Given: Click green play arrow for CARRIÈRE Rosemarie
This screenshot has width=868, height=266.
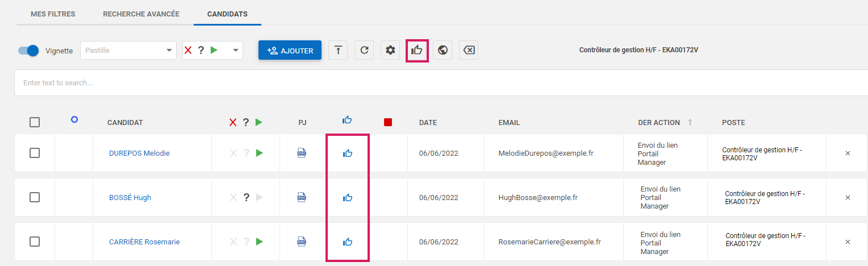Looking at the screenshot, I should [x=260, y=242].
